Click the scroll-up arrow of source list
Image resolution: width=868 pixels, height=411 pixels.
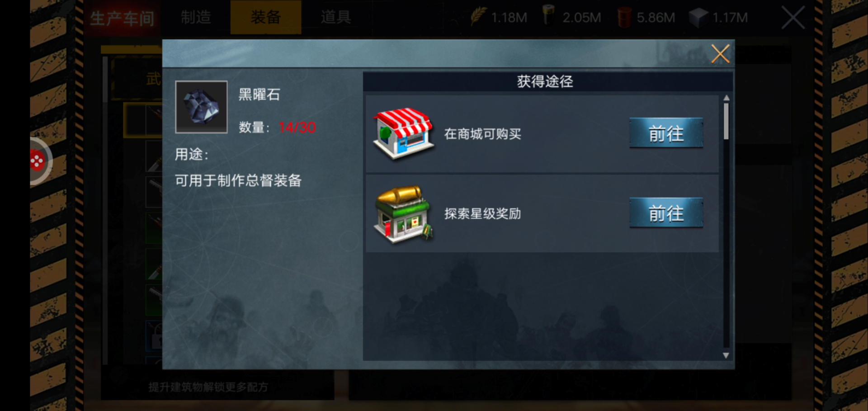[726, 98]
